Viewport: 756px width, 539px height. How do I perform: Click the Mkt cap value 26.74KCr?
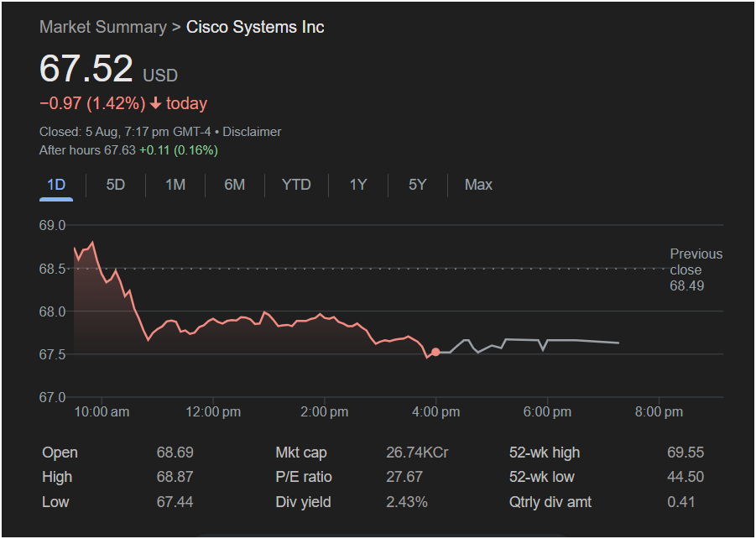click(x=417, y=453)
